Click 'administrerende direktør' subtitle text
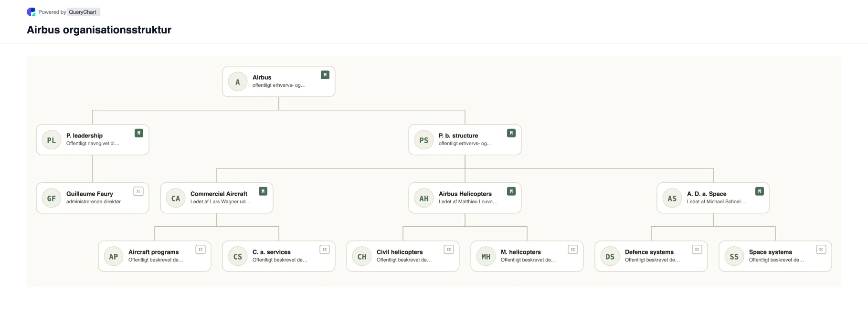 click(x=94, y=202)
